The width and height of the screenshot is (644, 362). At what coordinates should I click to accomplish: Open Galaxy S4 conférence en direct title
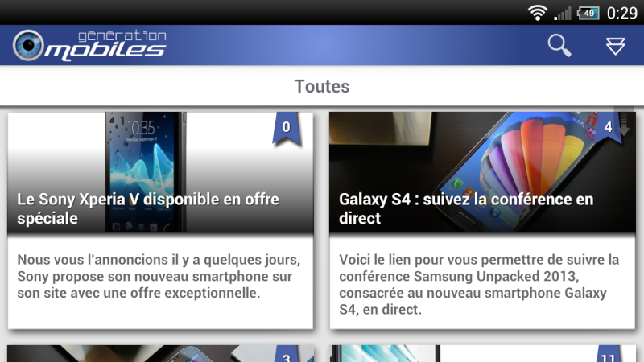click(x=466, y=208)
